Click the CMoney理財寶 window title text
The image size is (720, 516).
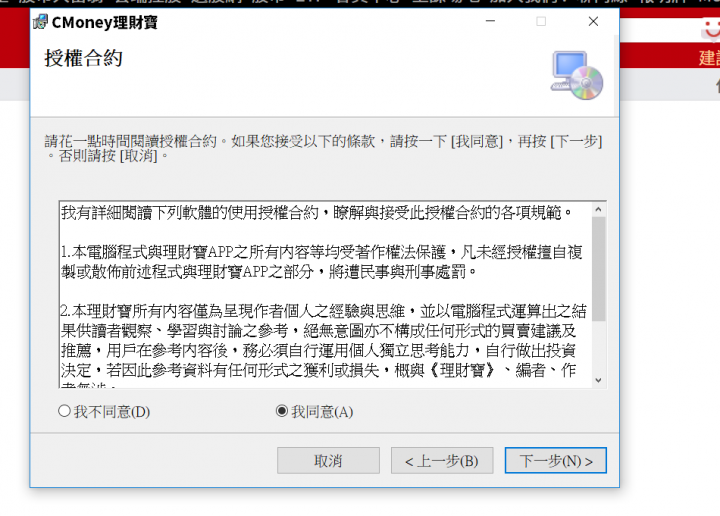(x=105, y=22)
